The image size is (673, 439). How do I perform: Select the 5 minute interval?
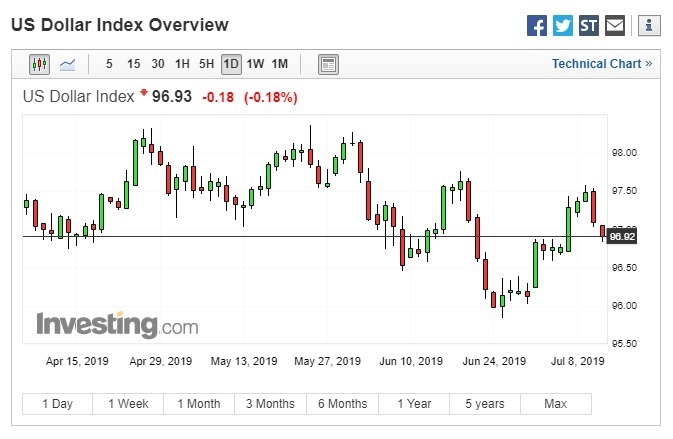coord(109,64)
